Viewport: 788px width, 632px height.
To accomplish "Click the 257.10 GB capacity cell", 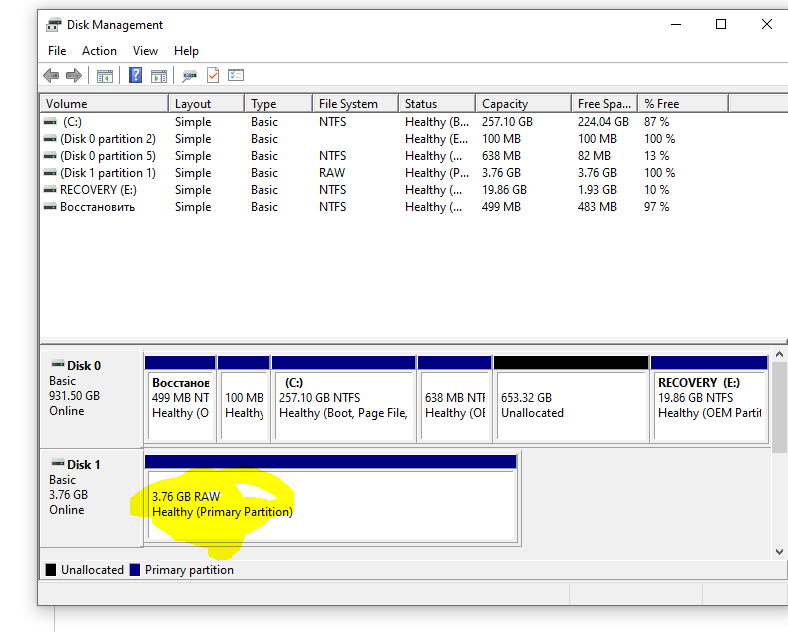I will (x=507, y=122).
